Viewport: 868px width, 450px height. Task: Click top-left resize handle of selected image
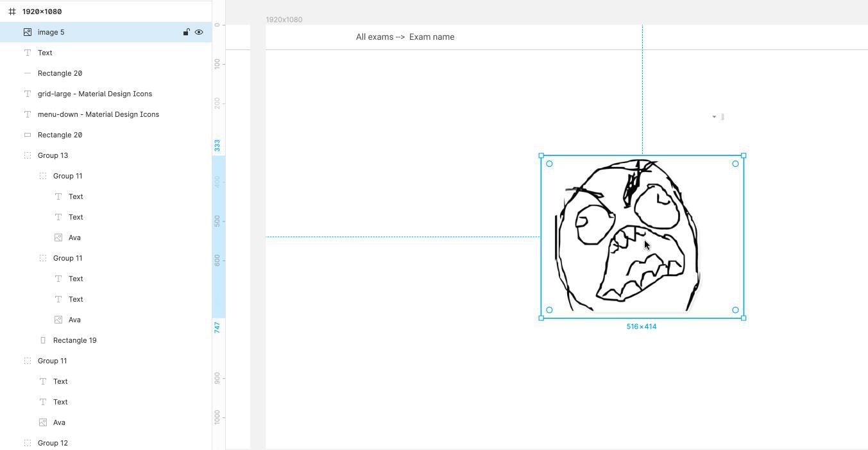point(541,155)
